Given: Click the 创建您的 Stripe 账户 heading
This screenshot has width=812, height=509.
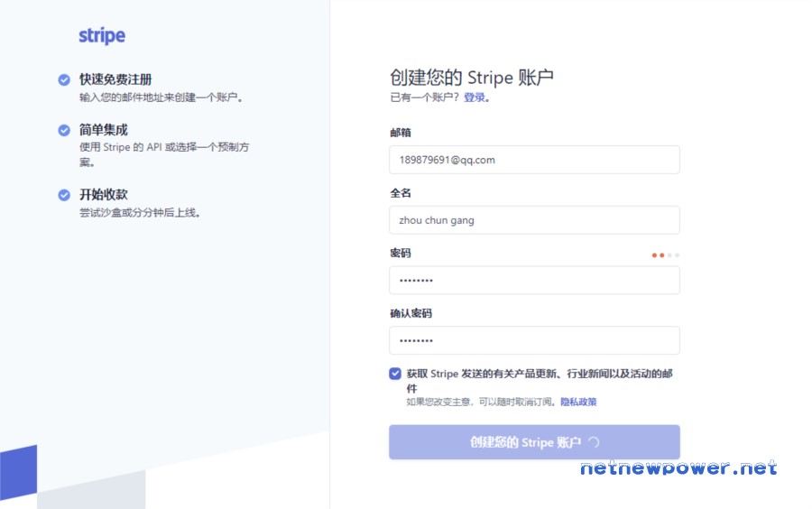Looking at the screenshot, I should 472,78.
